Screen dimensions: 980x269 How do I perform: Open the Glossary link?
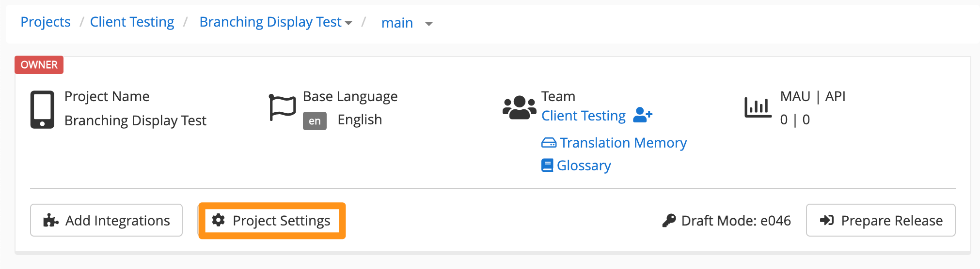click(x=584, y=165)
